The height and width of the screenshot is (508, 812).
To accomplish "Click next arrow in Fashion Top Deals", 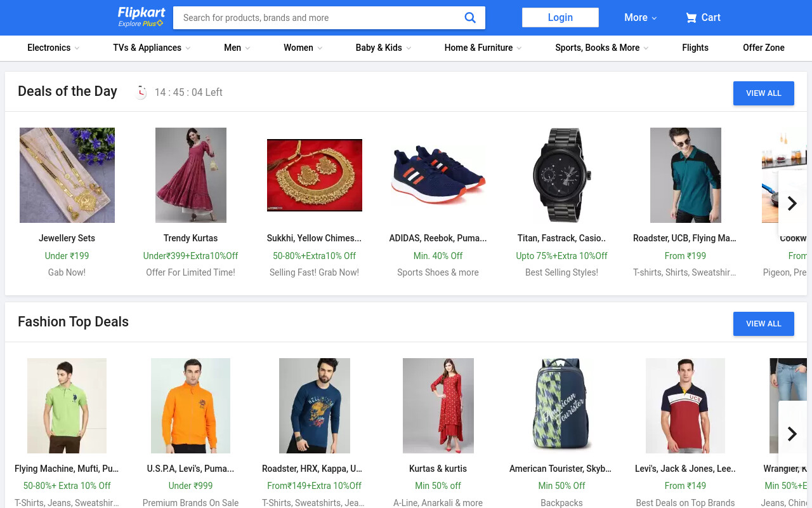I will [x=792, y=434].
